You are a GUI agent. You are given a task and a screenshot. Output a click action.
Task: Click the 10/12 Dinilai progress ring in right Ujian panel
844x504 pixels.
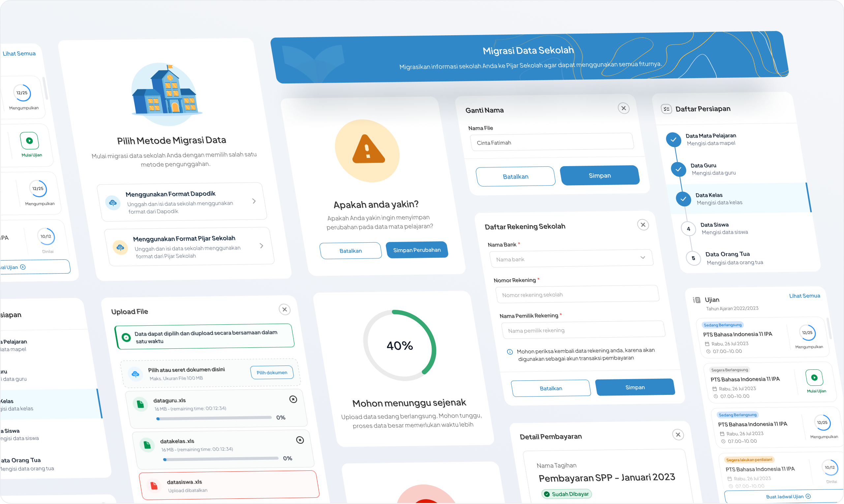tap(830, 468)
